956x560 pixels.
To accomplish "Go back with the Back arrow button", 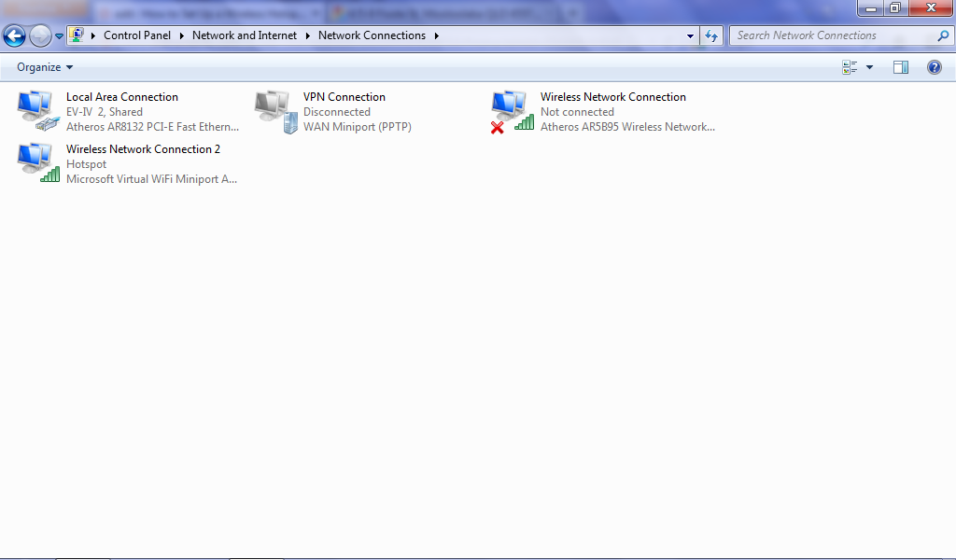I will [x=15, y=36].
